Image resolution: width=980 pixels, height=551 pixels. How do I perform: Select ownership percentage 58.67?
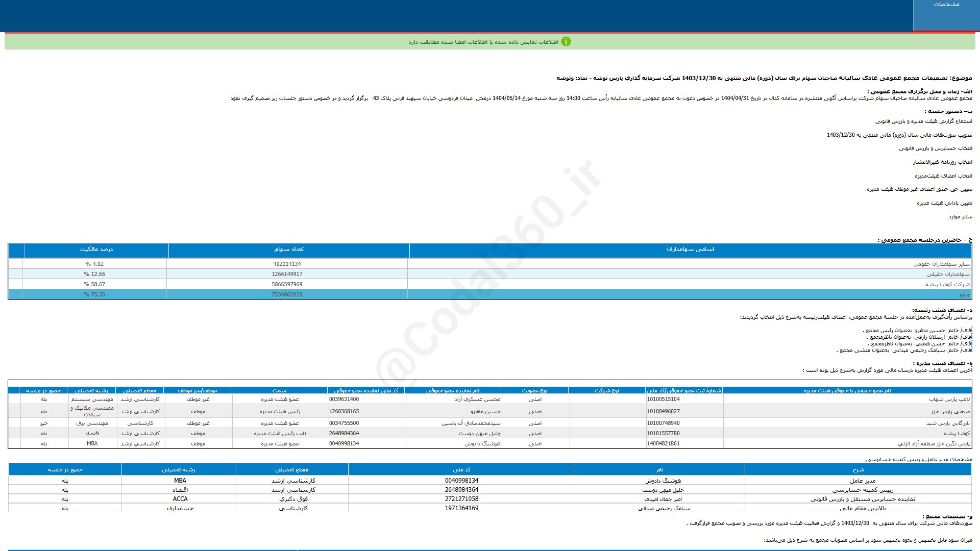[94, 285]
